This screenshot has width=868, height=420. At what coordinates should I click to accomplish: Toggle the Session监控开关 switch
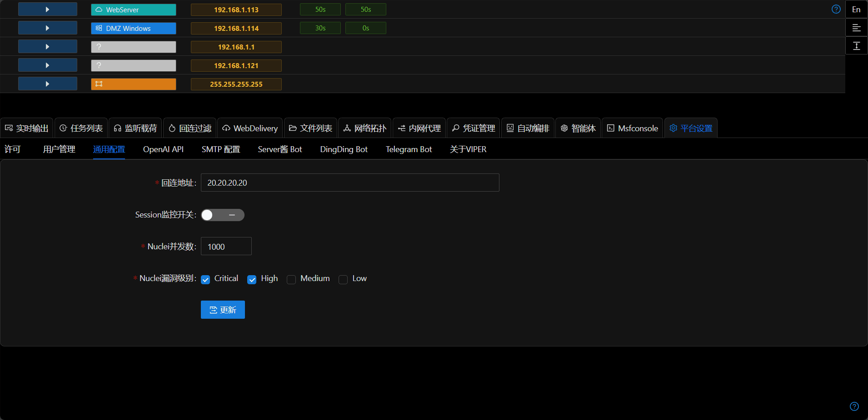click(223, 215)
